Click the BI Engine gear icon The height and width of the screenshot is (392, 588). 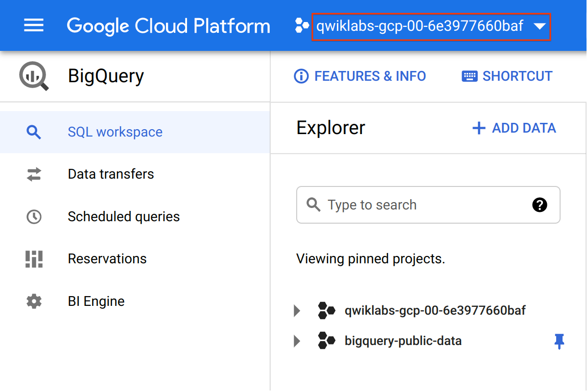point(34,301)
